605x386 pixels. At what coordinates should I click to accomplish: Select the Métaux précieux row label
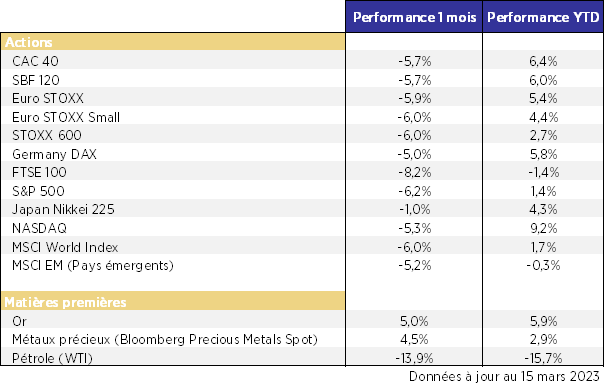click(165, 340)
